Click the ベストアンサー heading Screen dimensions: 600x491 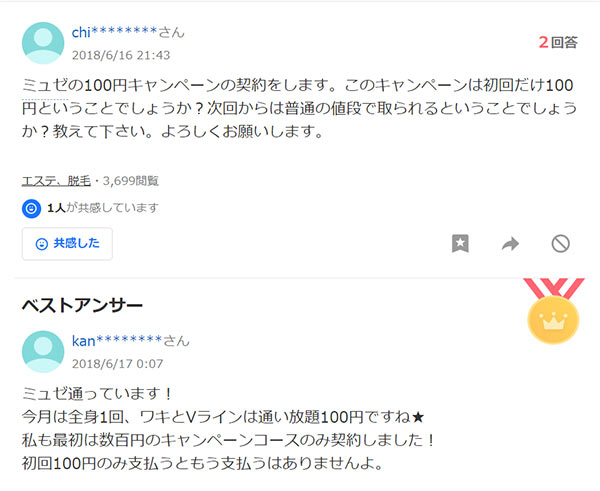(x=82, y=305)
